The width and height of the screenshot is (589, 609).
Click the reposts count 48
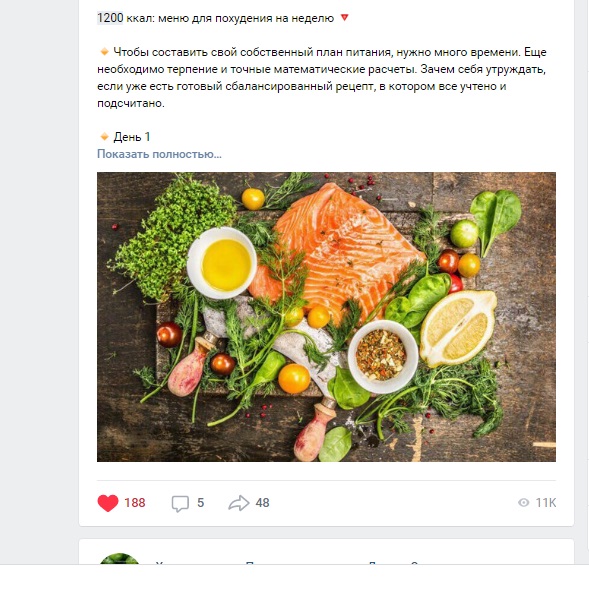[x=262, y=503]
